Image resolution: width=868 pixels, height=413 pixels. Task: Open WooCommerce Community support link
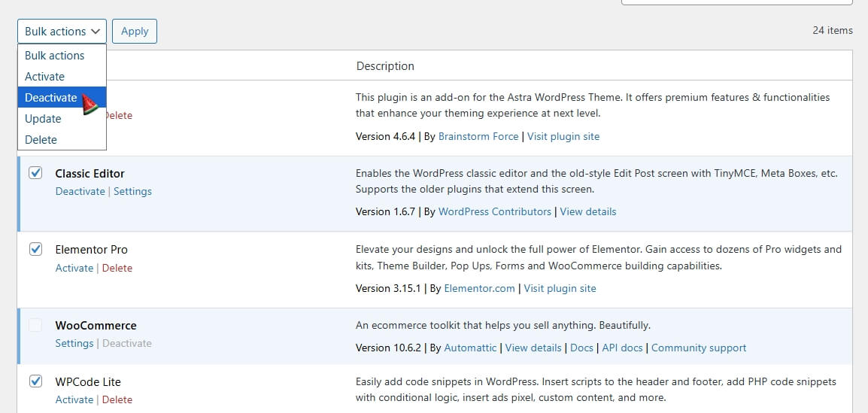[x=699, y=348]
